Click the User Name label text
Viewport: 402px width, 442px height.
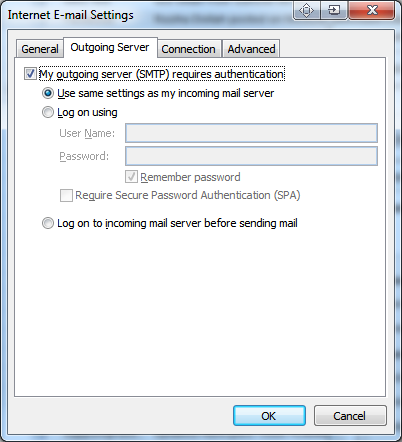coord(87,133)
